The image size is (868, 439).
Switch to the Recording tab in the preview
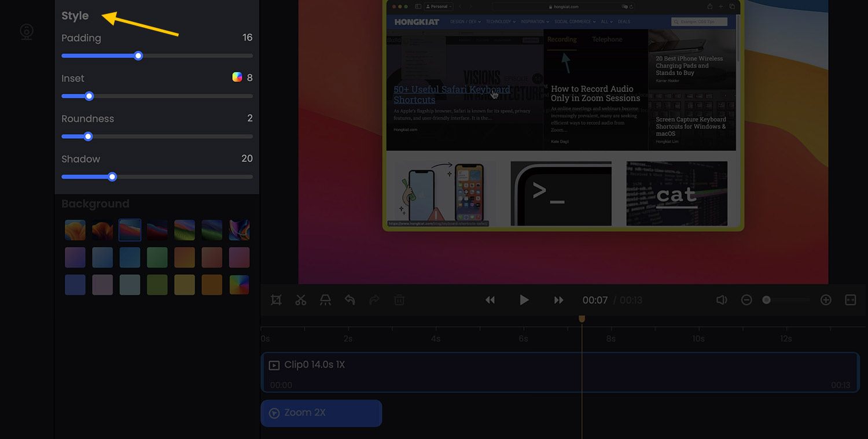tap(562, 39)
